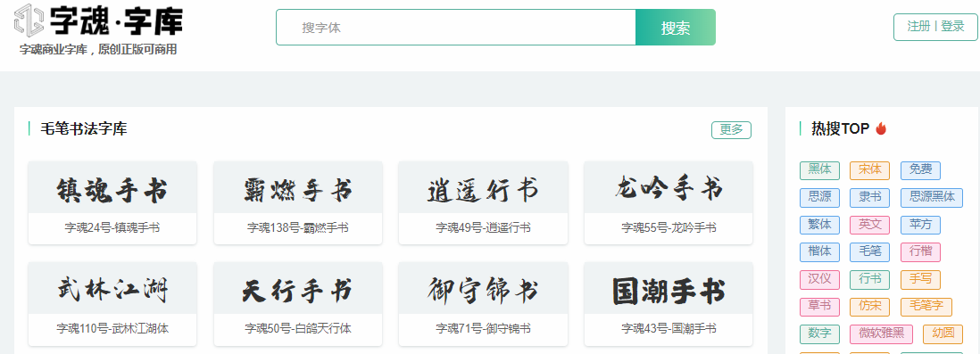This screenshot has width=980, height=354.
Task: Click the caption 字魂55号-龙吟手书
Action: tap(669, 228)
